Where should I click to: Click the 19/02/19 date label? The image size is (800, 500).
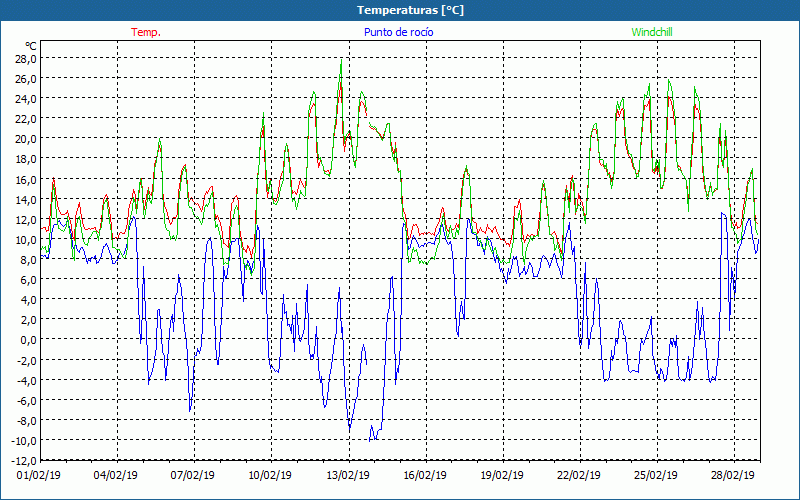pos(502,475)
